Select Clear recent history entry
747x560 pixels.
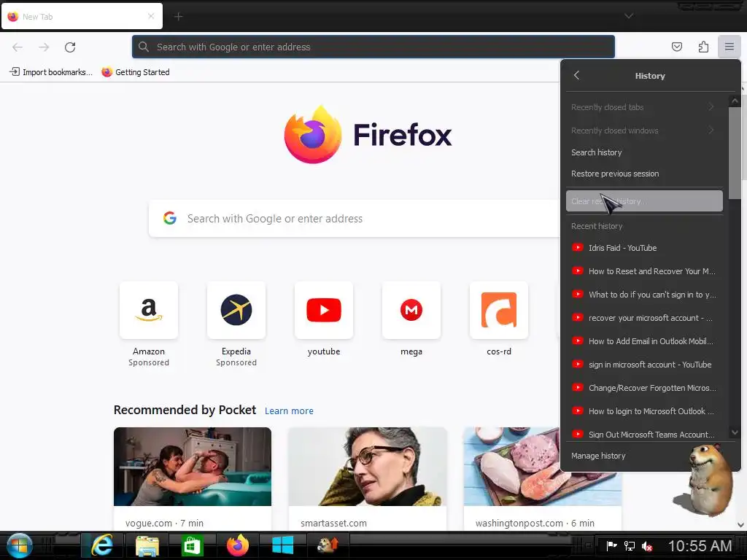click(644, 201)
